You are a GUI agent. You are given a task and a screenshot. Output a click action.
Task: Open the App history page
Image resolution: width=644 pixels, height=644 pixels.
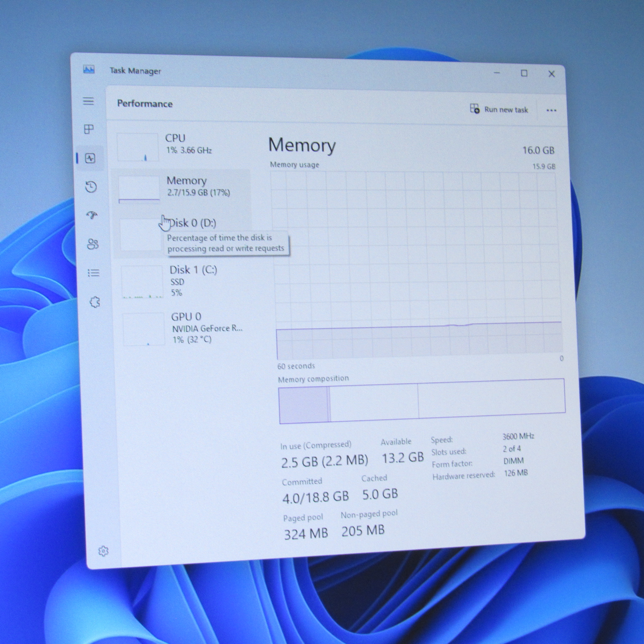click(x=91, y=187)
